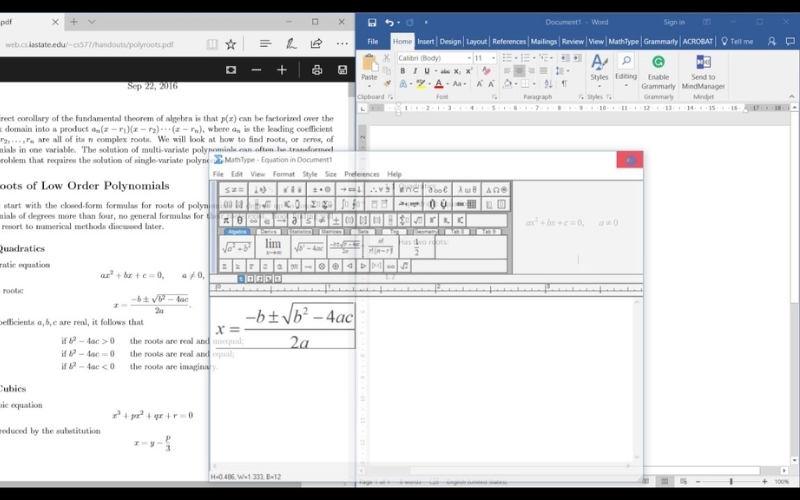Image resolution: width=800 pixels, height=500 pixels.
Task: Insert the square root of a²+b² template
Action: (x=236, y=248)
